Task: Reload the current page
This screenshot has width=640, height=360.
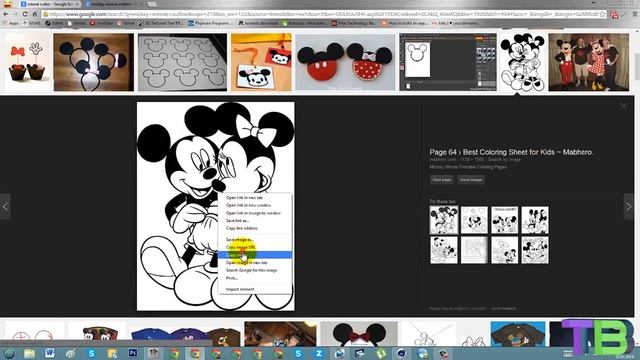Action: 25,14
